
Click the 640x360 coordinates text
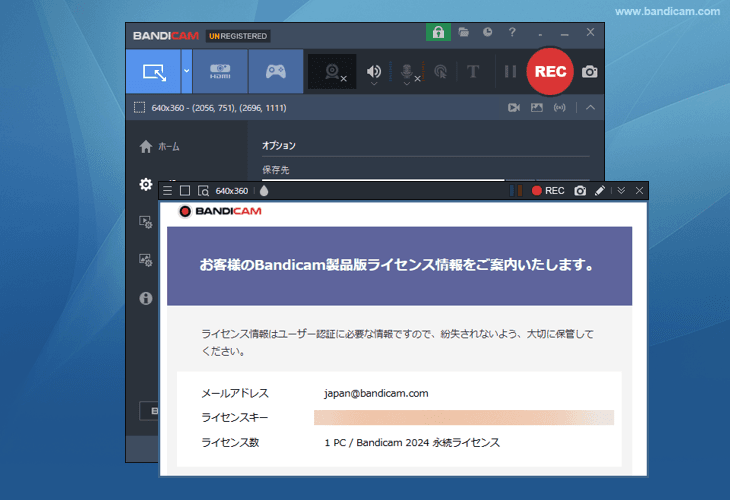click(x=219, y=108)
